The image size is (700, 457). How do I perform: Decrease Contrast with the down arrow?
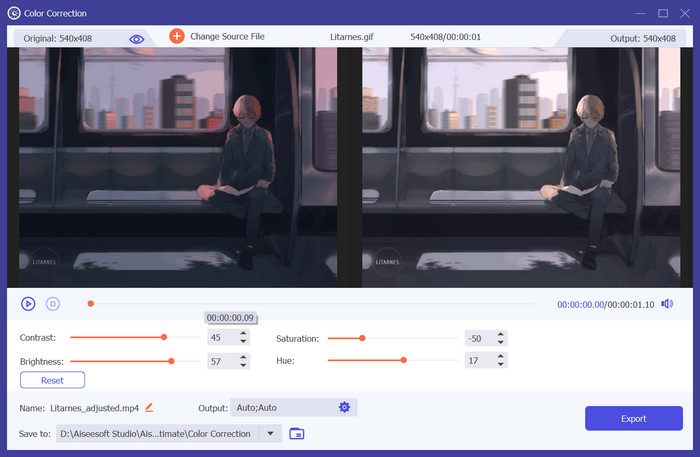[243, 341]
